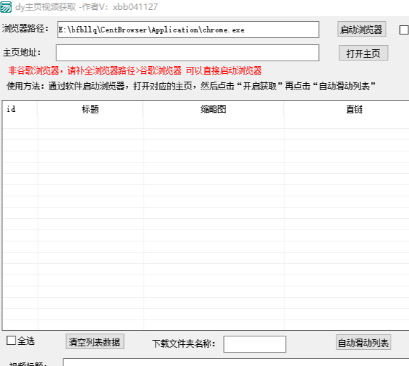
Task: Select the id column header
Action: (x=20, y=109)
